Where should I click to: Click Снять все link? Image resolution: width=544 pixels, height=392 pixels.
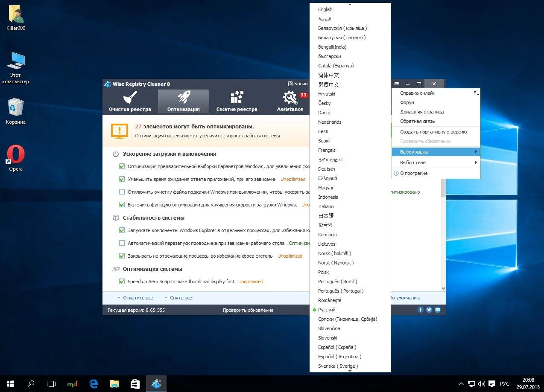coord(181,298)
